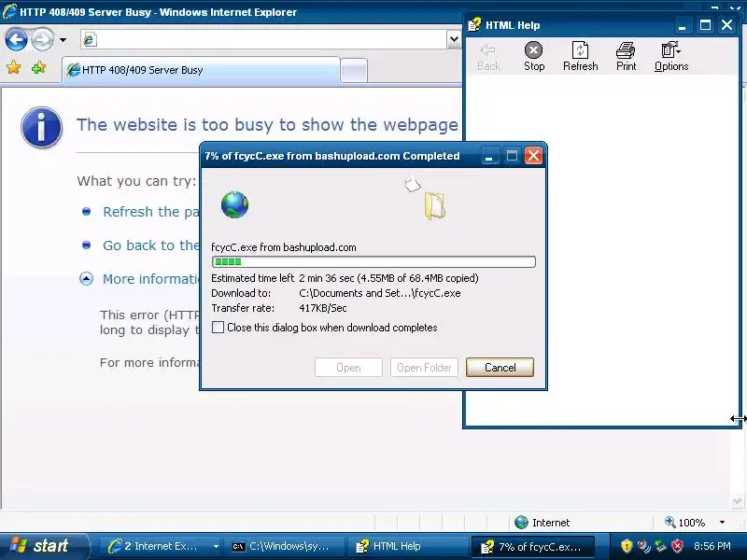Select the HTTP 408/409 Server Busy tab
Image resolution: width=747 pixels, height=560 pixels.
tap(202, 70)
